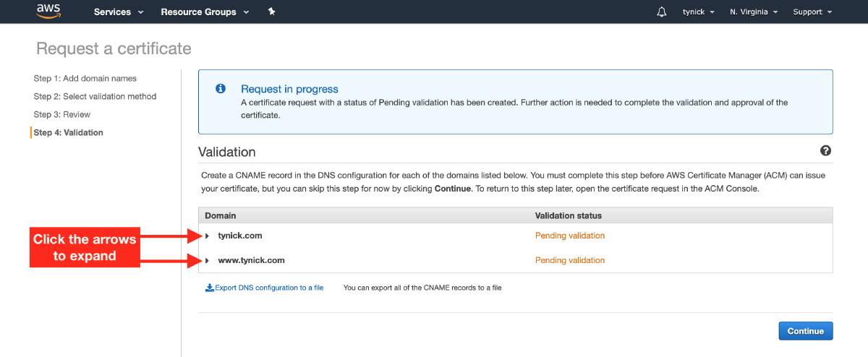This screenshot has height=357, width=868.
Task: Open the notifications bell
Action: [x=662, y=12]
